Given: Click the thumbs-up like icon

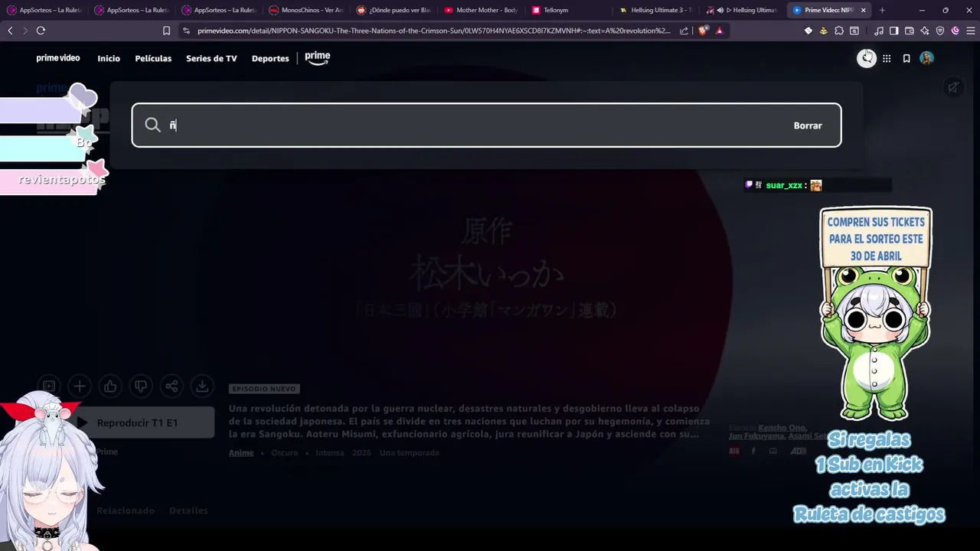Looking at the screenshot, I should (110, 386).
